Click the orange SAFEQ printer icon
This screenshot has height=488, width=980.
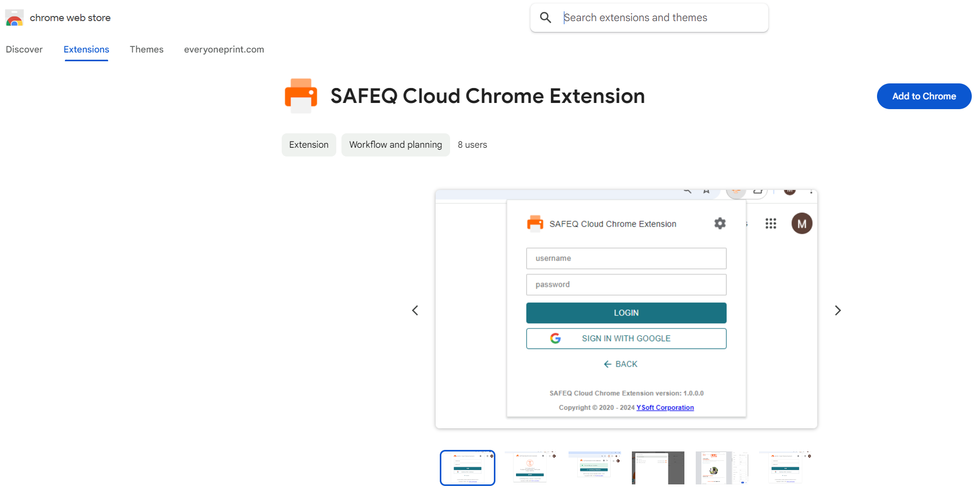pyautogui.click(x=301, y=96)
